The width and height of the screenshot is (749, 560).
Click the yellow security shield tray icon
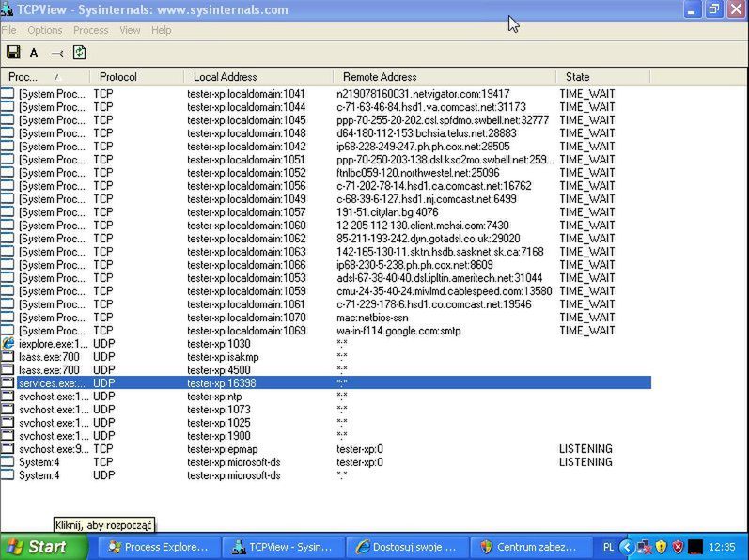pyautogui.click(x=661, y=547)
